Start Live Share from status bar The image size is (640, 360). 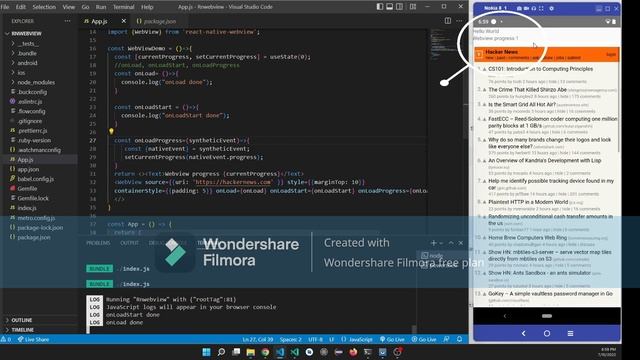pyautogui.click(x=33, y=339)
